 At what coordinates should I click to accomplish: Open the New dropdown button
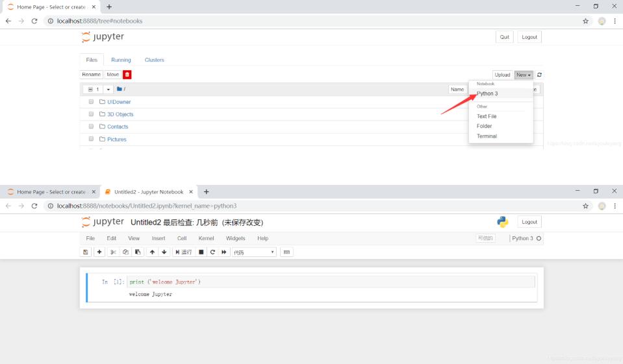pos(523,75)
